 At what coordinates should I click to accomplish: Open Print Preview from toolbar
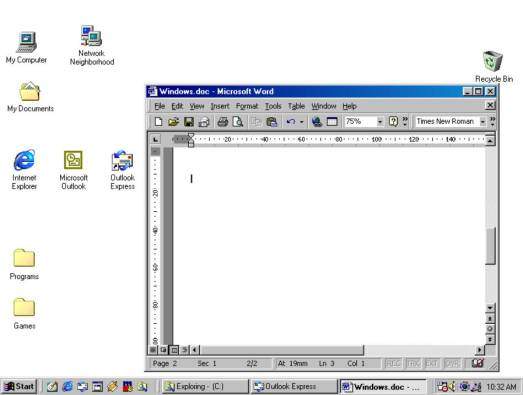238,122
